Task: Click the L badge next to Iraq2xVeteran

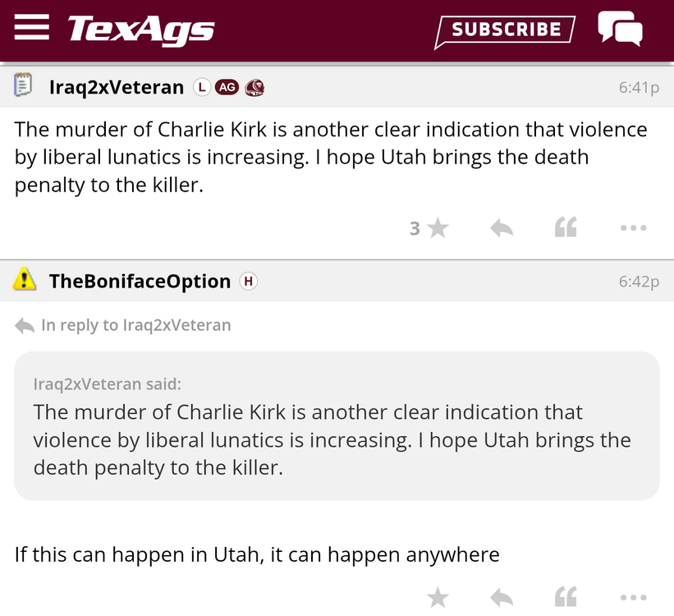Action: pos(201,87)
